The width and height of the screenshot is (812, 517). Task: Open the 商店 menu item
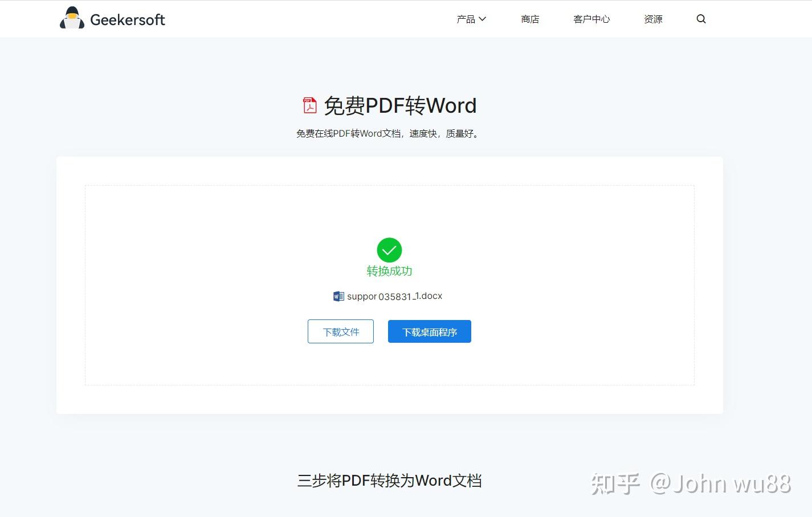point(530,19)
